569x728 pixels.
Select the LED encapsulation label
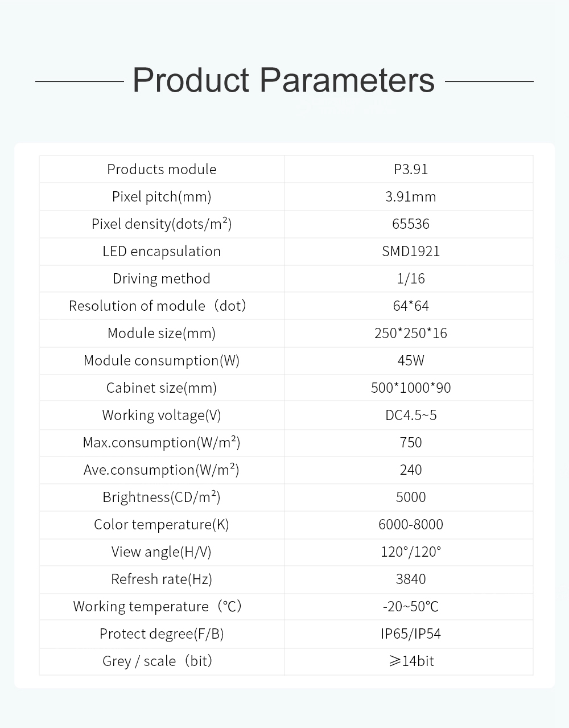162,251
